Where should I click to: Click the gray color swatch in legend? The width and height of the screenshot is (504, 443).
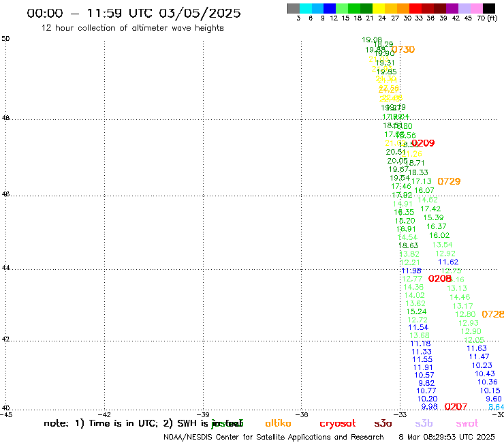tap(294, 8)
